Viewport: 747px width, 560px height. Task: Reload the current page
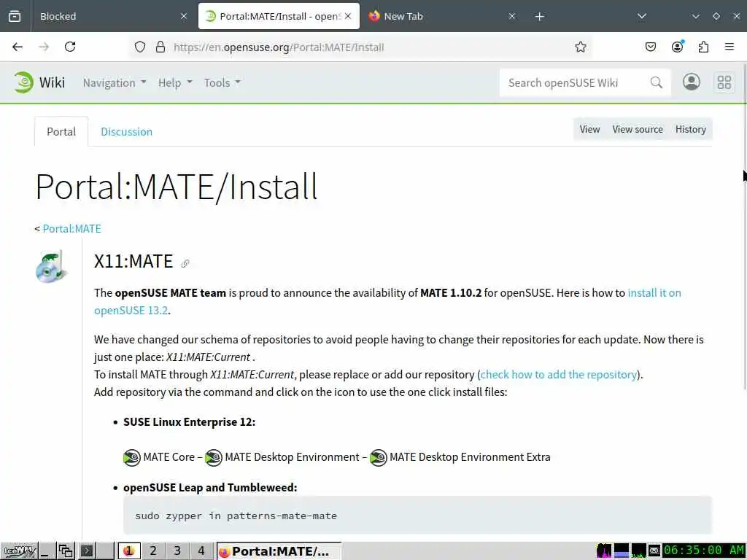[70, 47]
